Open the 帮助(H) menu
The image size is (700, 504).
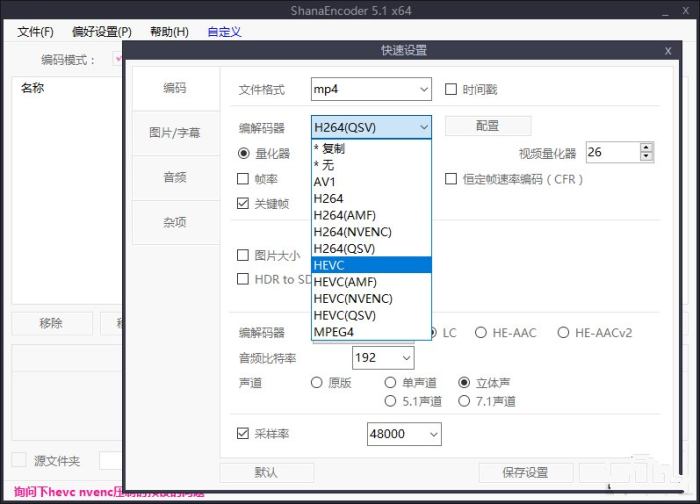click(169, 32)
